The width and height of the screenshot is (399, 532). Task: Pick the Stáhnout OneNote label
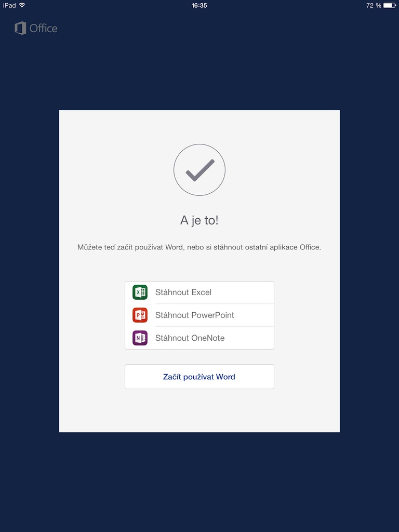click(190, 338)
